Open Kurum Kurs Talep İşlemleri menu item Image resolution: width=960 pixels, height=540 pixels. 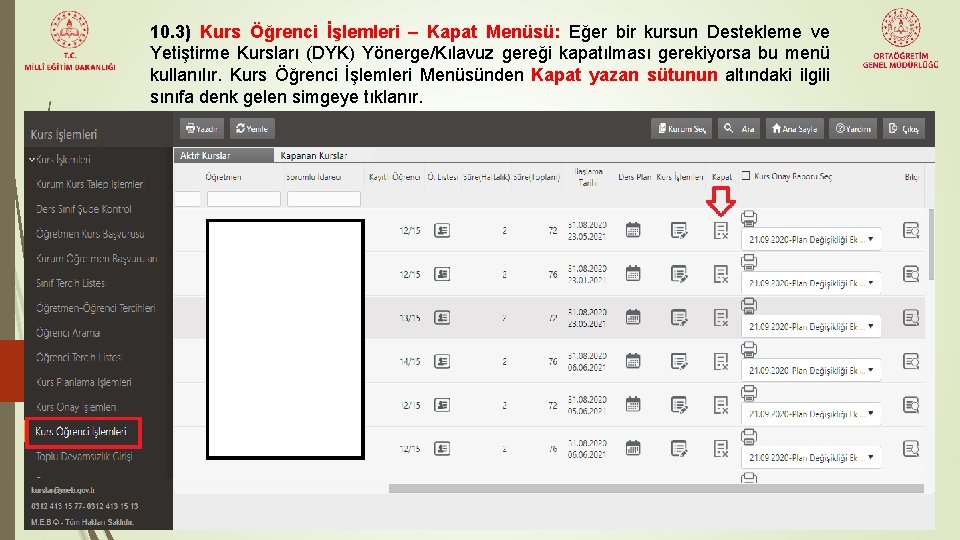[89, 184]
